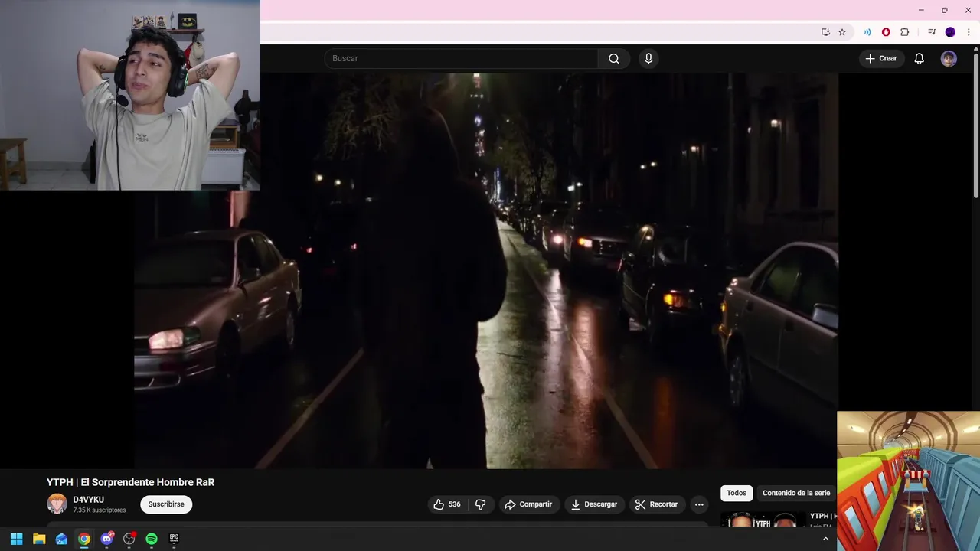This screenshot has height=551, width=980.
Task: Open Outlook from the taskbar
Action: [x=61, y=539]
